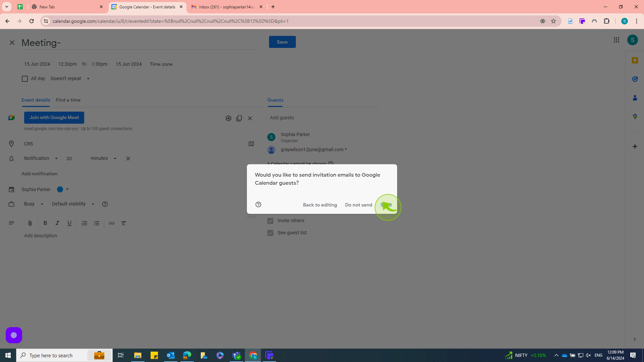Insert a bulleted list

tap(97, 223)
